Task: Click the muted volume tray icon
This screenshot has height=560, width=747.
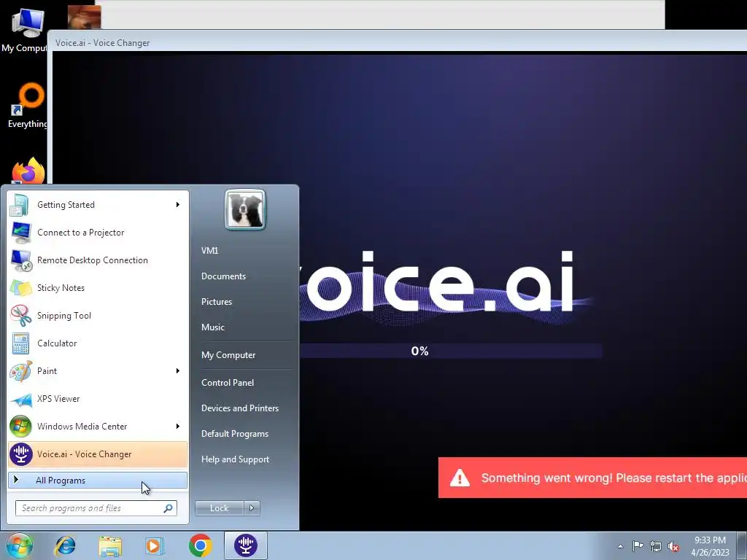Action: [673, 546]
